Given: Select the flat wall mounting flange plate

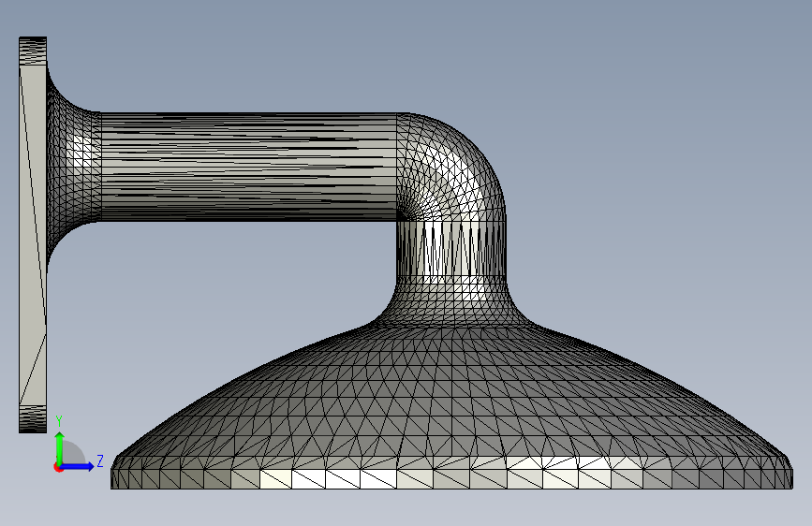Looking at the screenshot, I should pos(33,235).
